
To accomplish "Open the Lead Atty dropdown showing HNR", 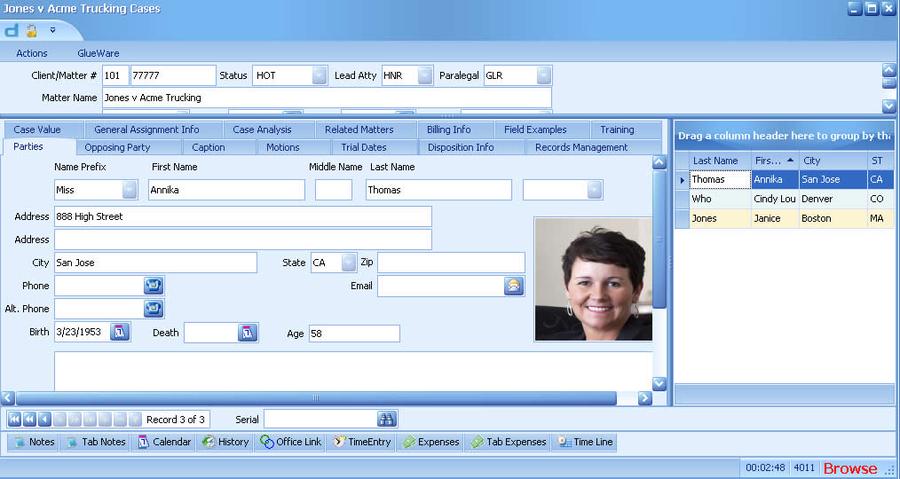I will [425, 75].
